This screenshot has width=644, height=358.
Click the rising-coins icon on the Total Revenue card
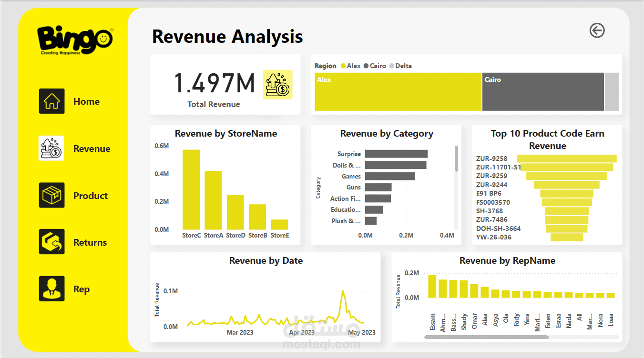coord(277,84)
